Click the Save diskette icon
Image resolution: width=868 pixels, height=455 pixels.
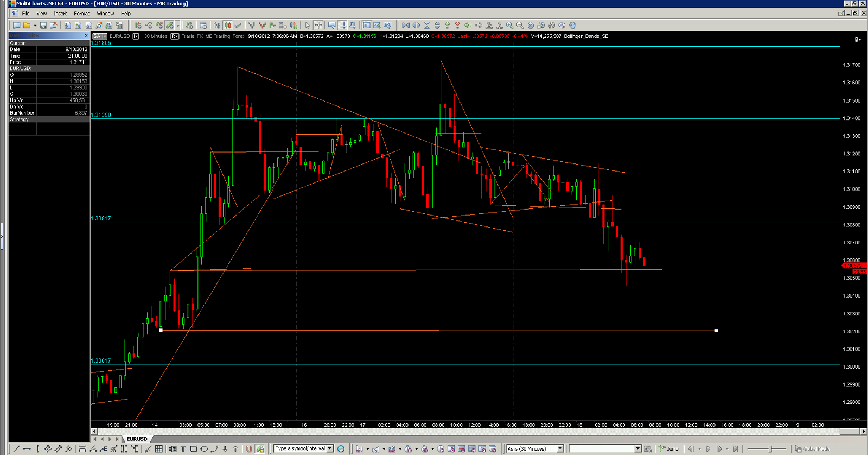(x=43, y=25)
